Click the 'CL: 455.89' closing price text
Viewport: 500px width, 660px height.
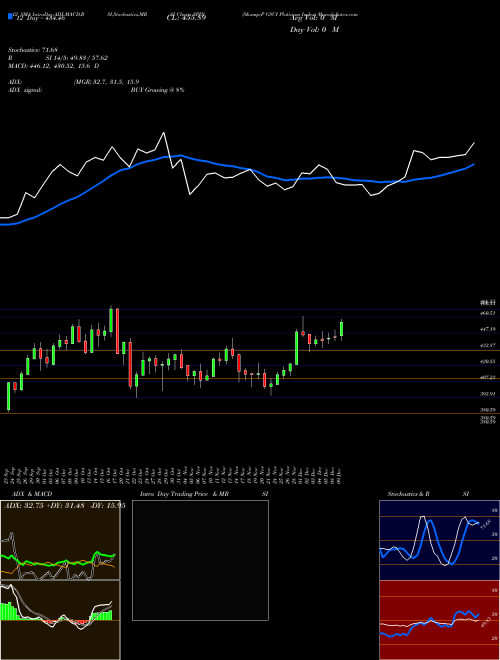(x=186, y=18)
